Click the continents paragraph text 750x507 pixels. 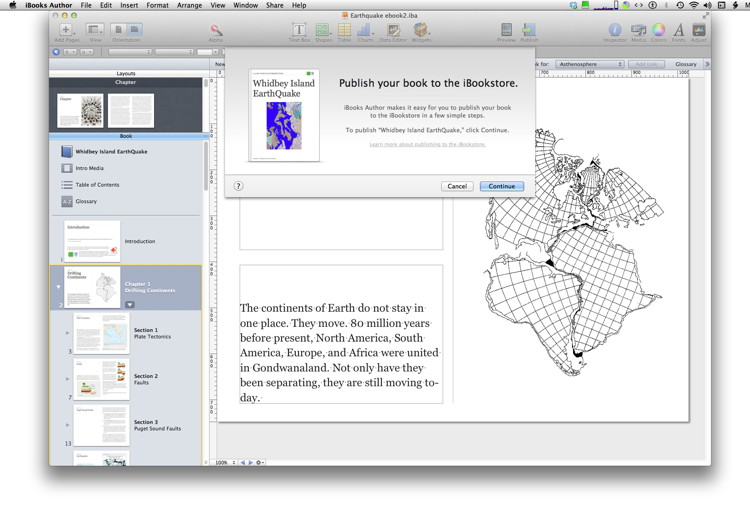click(x=340, y=353)
